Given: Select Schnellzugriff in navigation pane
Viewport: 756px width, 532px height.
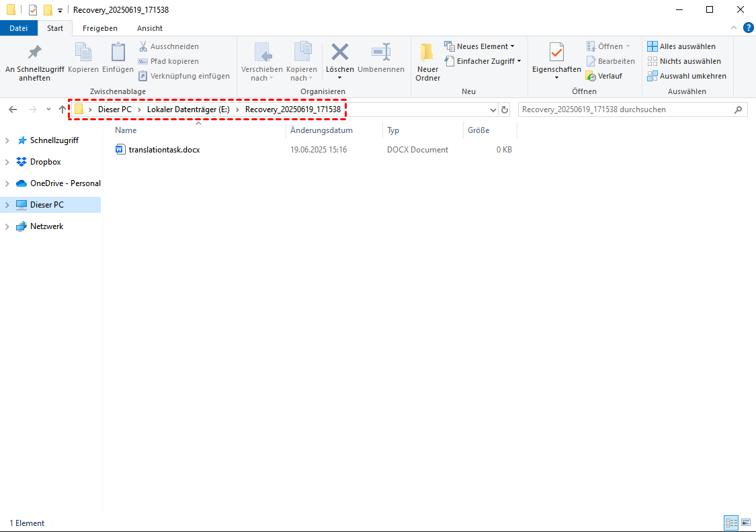Looking at the screenshot, I should tap(54, 140).
